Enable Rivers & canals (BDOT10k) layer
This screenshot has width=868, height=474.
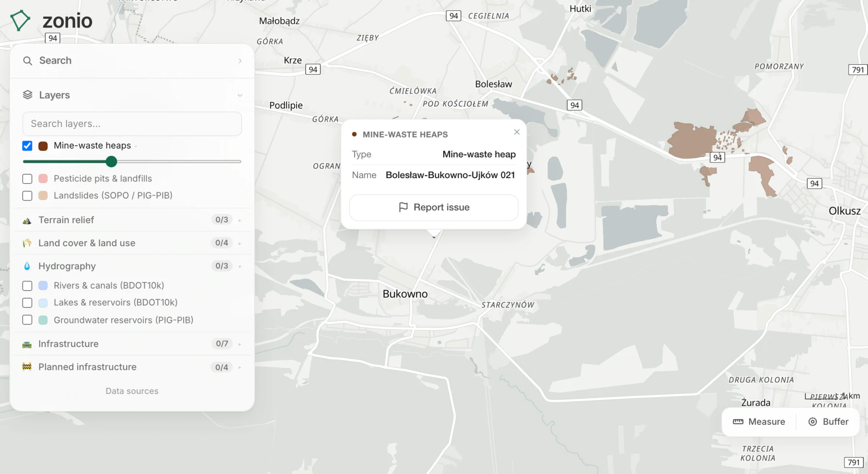[x=27, y=286]
